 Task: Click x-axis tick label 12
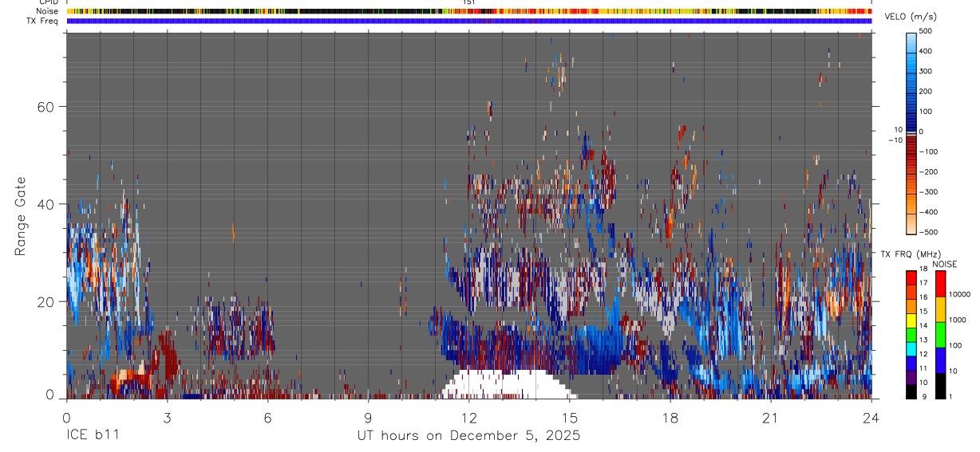tap(468, 418)
